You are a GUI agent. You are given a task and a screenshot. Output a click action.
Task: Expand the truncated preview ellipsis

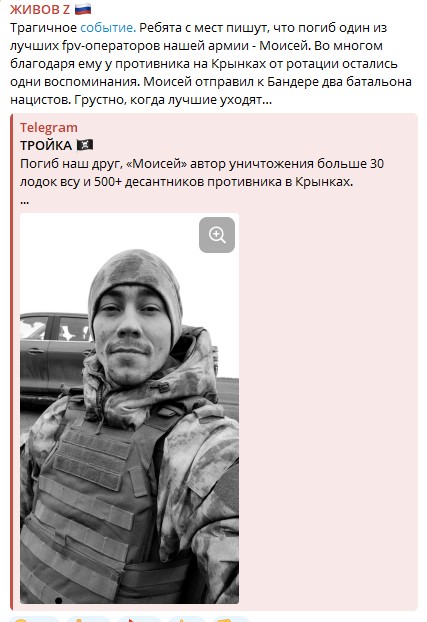click(25, 202)
